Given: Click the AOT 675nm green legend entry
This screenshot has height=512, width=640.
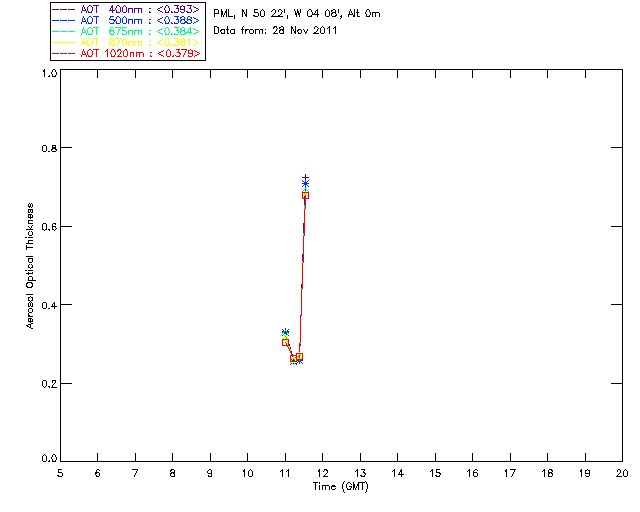Looking at the screenshot, I should [x=126, y=31].
